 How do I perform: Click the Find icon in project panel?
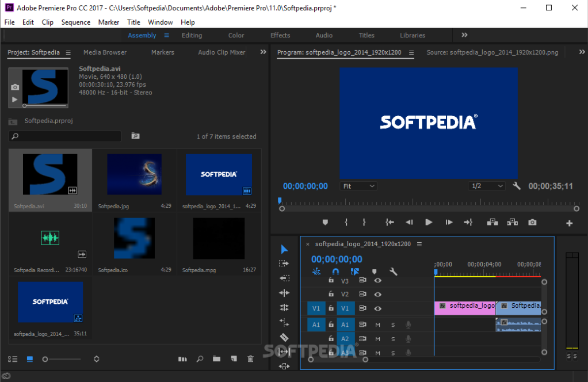click(200, 359)
